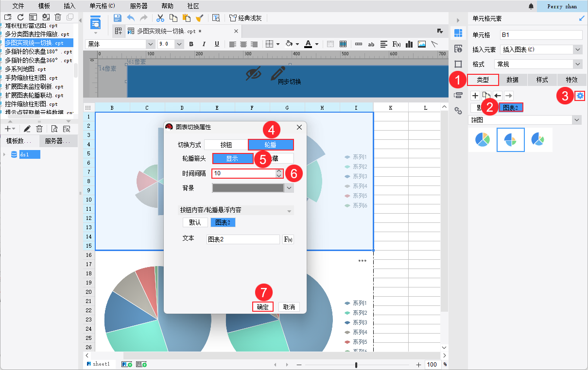This screenshot has width=588, height=370.
Task: Click the ab plain text insert icon
Action: pyautogui.click(x=371, y=44)
